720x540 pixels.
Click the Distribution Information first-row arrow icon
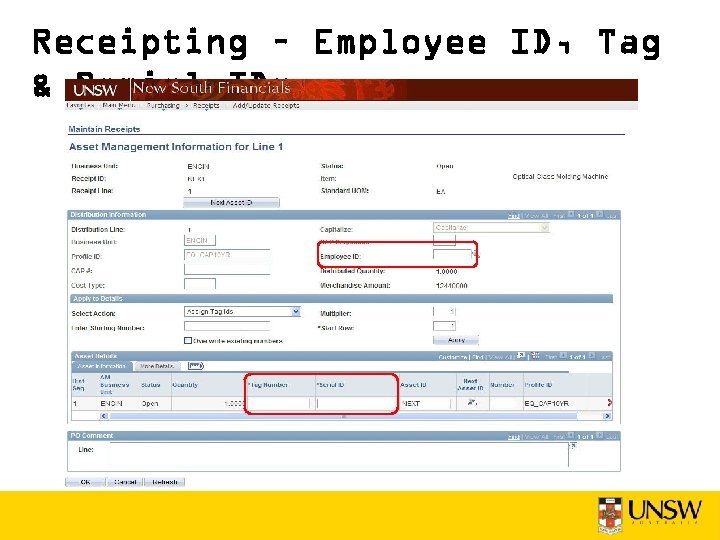pos(571,214)
